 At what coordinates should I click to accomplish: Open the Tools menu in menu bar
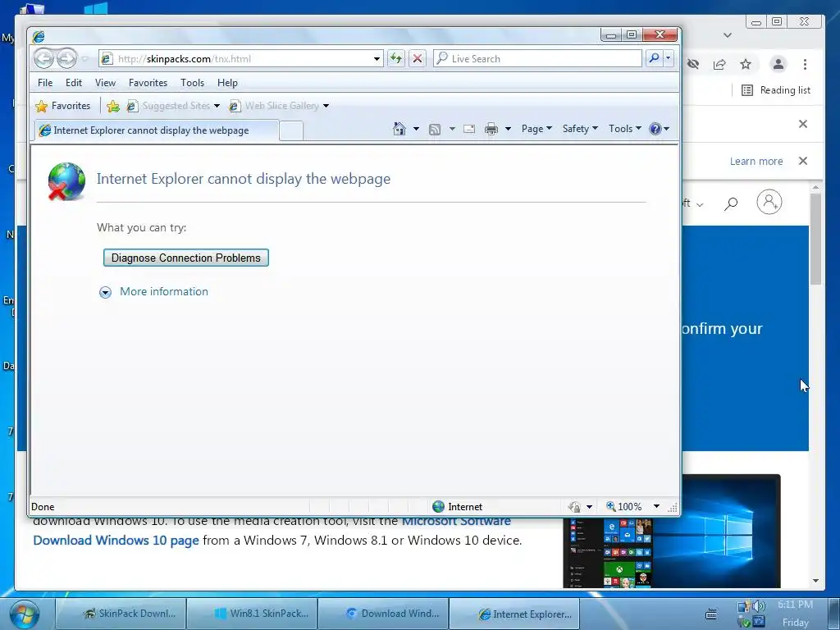tap(192, 83)
